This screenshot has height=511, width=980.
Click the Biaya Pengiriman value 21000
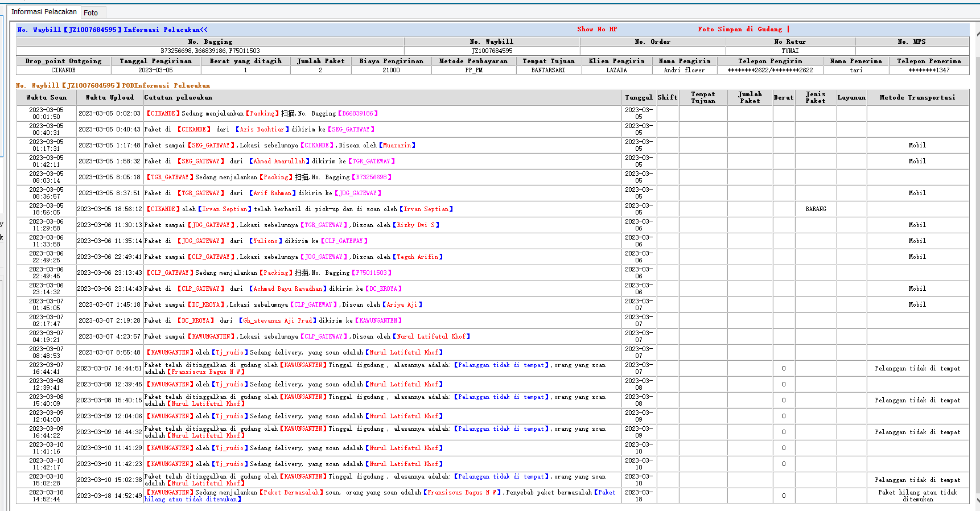tap(391, 70)
